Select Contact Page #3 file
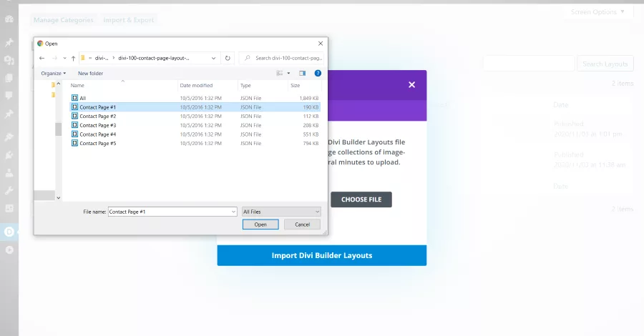The width and height of the screenshot is (644, 336). (195, 125)
